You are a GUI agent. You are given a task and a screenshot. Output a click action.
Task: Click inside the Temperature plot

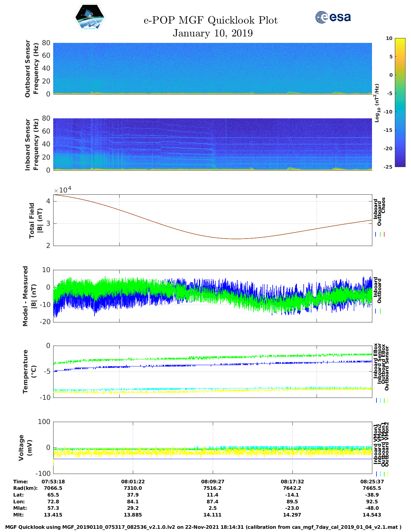pos(212,371)
